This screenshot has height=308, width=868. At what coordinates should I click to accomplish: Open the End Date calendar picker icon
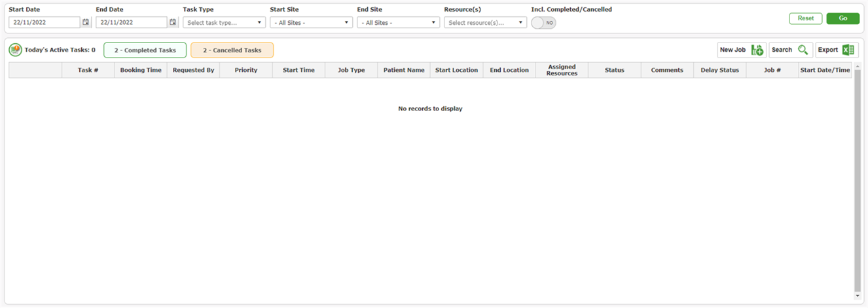click(173, 22)
